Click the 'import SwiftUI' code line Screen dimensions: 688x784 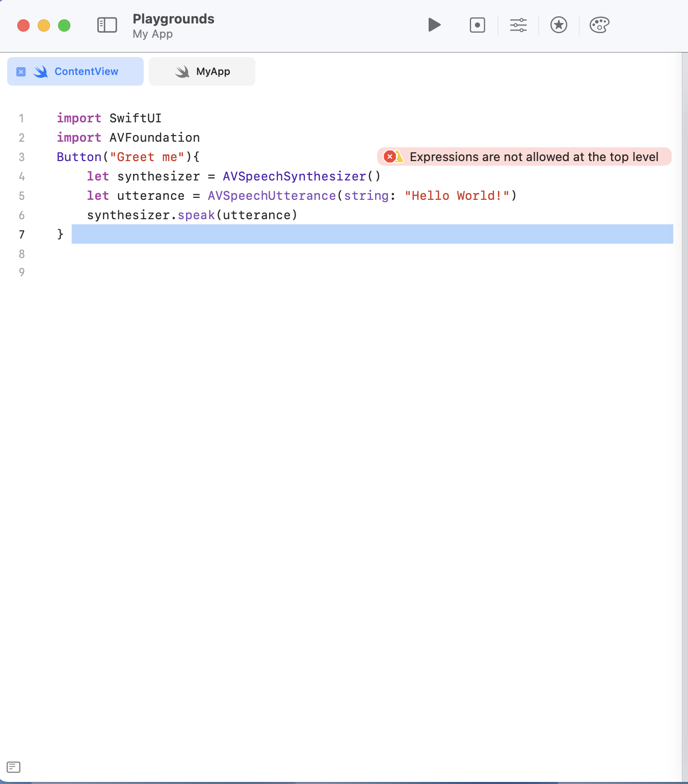coord(109,118)
